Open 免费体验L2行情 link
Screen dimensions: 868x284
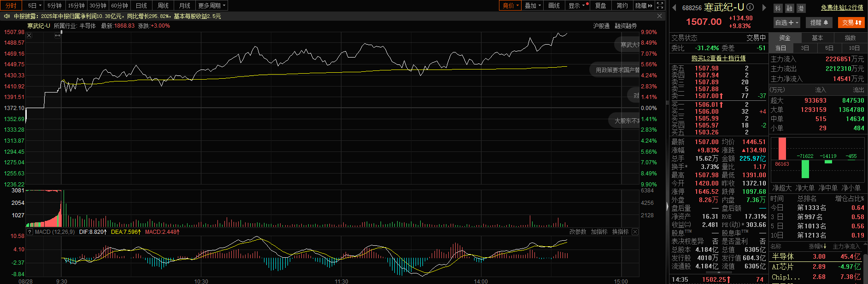coord(842,7)
